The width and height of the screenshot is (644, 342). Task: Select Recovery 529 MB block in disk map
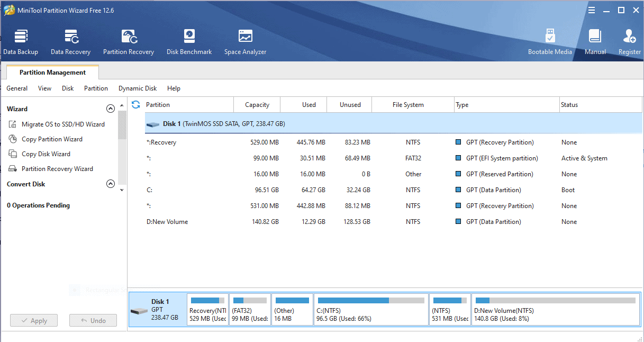tap(208, 310)
